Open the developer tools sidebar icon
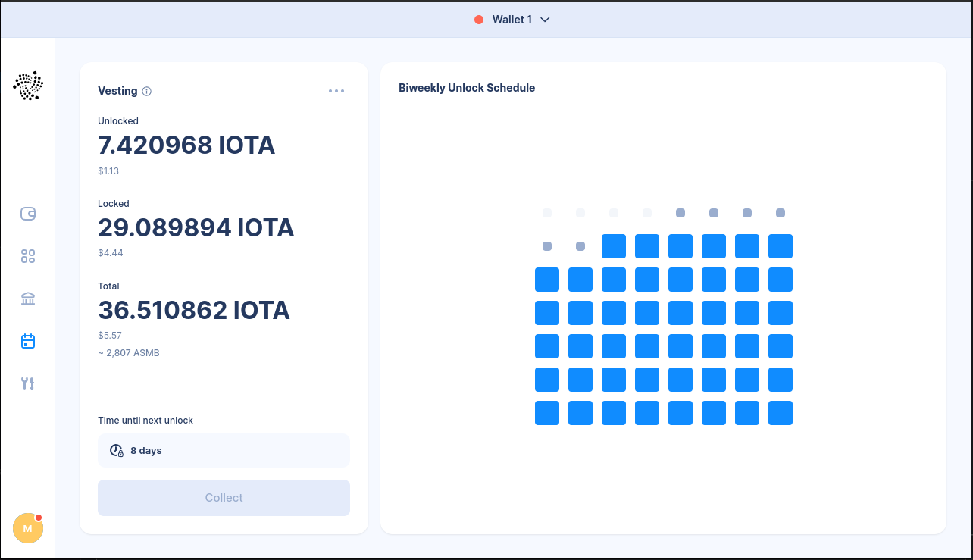 28,383
